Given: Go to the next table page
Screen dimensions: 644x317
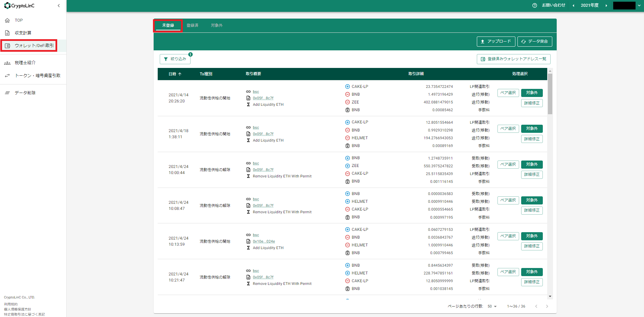Looking at the screenshot, I should tap(547, 307).
